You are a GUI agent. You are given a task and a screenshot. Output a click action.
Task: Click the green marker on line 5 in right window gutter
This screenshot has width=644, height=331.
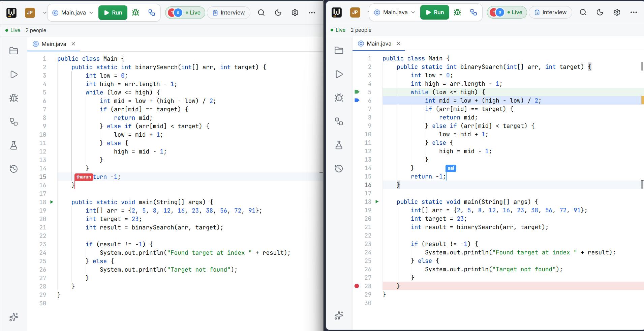(x=357, y=92)
